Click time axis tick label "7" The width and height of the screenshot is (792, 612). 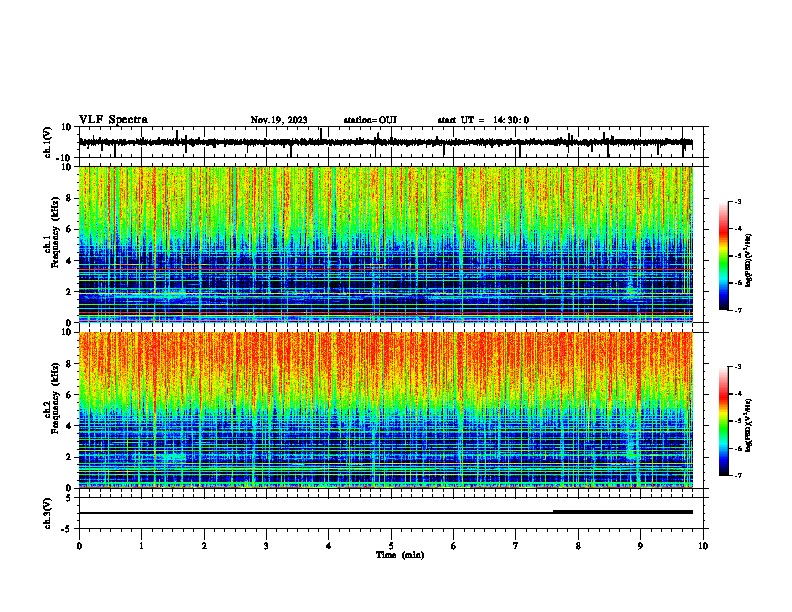(x=516, y=546)
